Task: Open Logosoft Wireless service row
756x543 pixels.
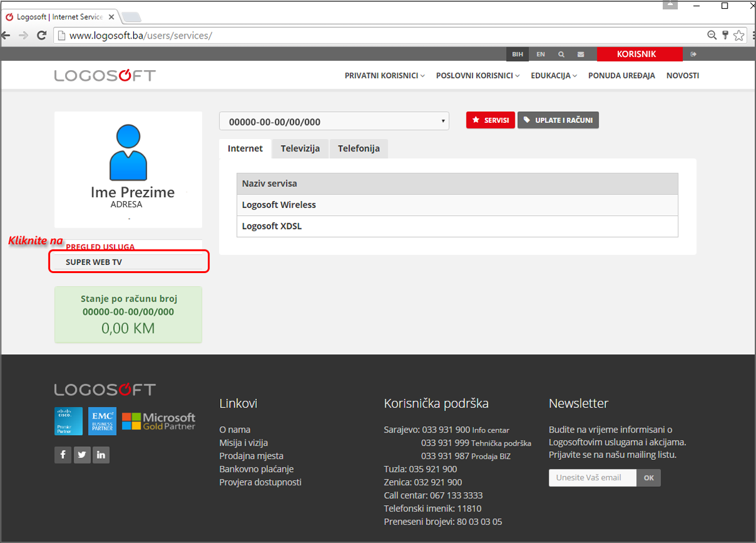Action: (457, 205)
